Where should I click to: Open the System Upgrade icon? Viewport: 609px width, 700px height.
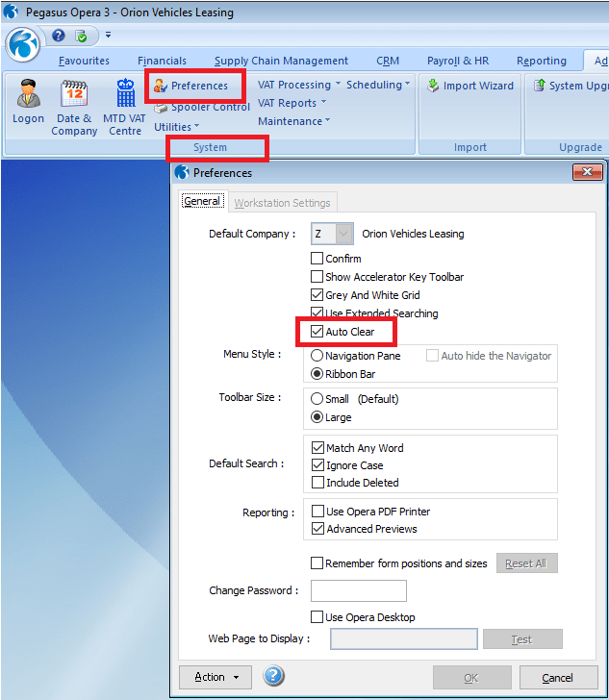point(540,86)
